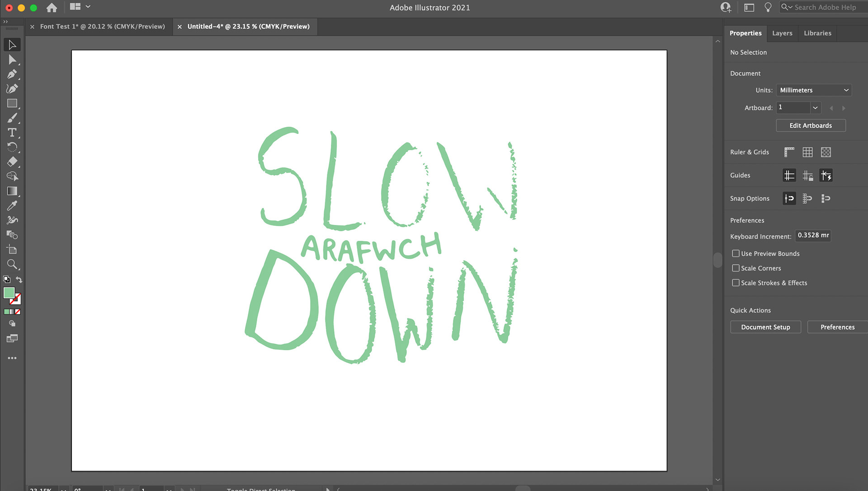Screen dimensions: 868x491
Task: Open the draw mode options
Action: (x=12, y=324)
